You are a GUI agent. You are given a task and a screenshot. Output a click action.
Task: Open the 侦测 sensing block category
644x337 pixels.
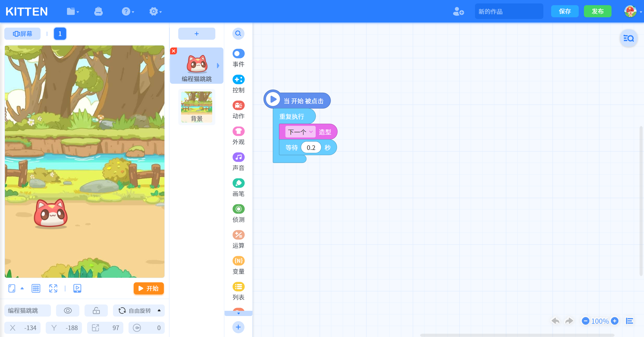point(238,214)
